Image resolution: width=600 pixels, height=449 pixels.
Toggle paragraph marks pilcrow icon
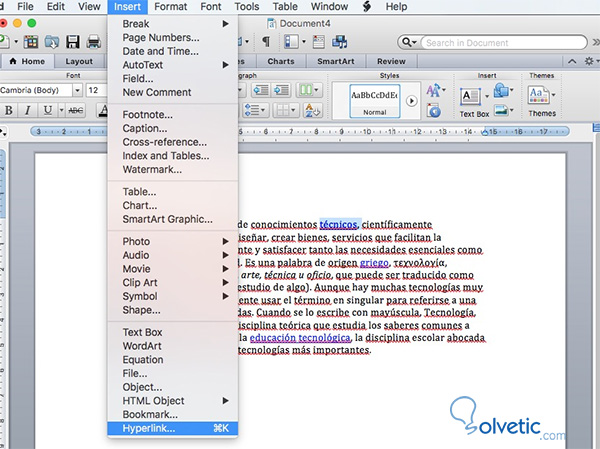pyautogui.click(x=266, y=41)
